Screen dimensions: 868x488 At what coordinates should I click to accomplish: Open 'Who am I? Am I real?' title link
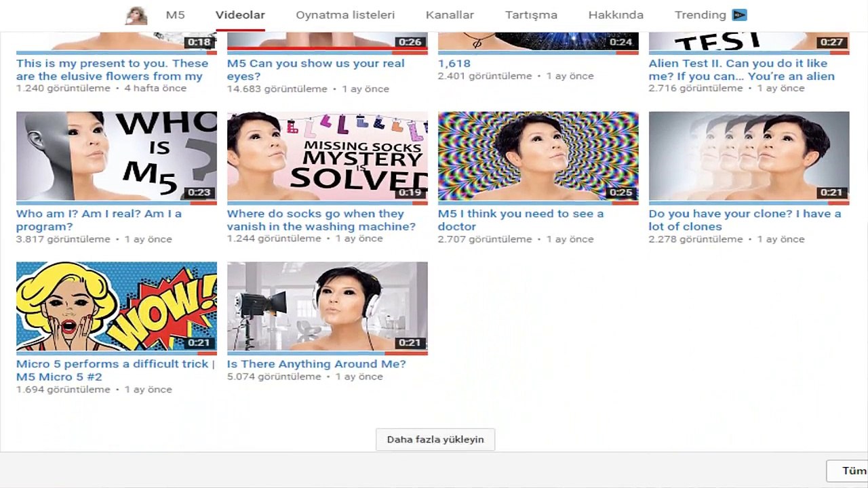pyautogui.click(x=99, y=220)
